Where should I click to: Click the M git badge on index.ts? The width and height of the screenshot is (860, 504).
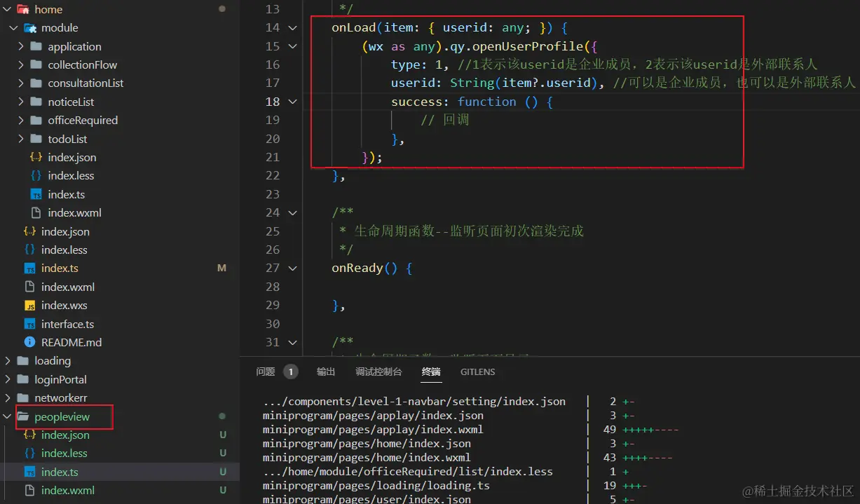tap(222, 268)
